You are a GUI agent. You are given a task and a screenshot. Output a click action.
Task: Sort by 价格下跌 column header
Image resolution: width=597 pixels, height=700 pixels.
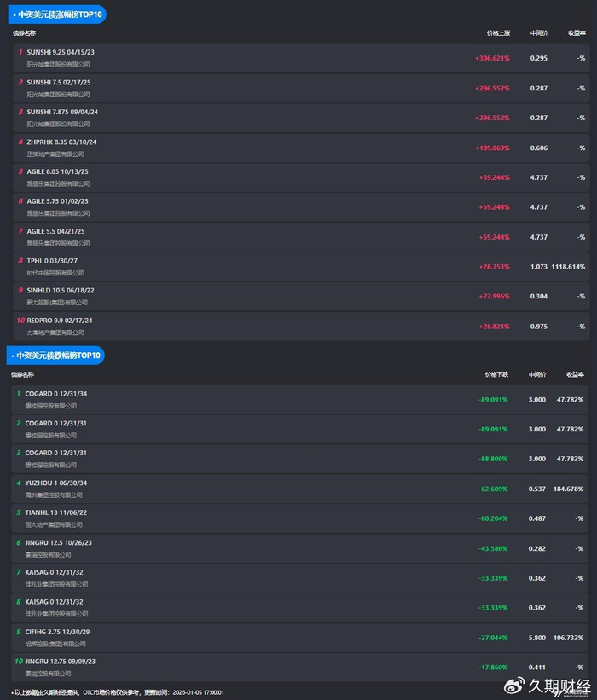coord(496,374)
